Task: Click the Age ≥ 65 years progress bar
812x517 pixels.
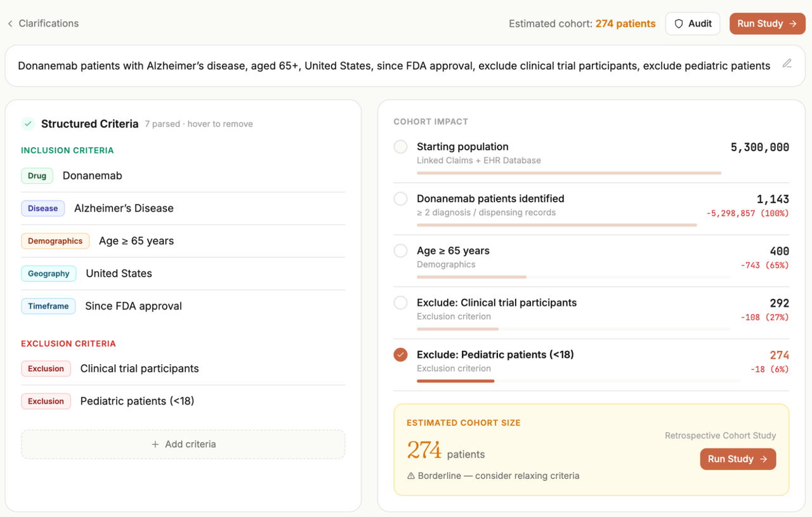Action: click(x=573, y=277)
